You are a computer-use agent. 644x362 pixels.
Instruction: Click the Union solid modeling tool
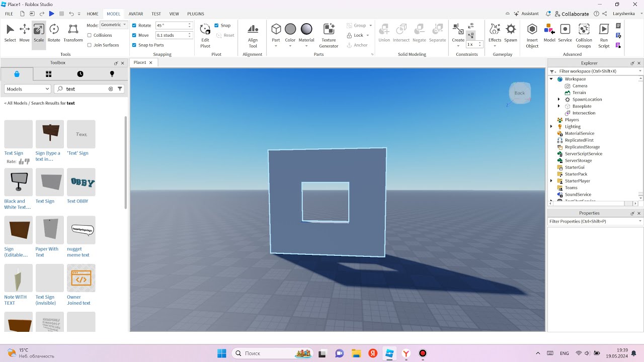pos(384,33)
